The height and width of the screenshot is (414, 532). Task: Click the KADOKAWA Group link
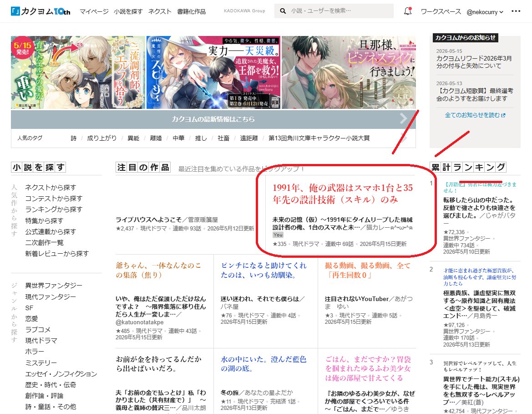tap(244, 11)
